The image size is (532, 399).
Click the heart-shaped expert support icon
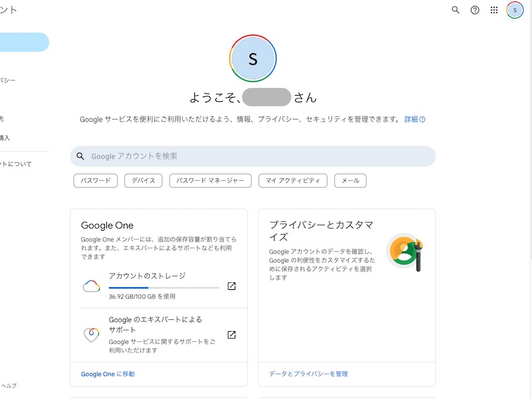tap(91, 335)
